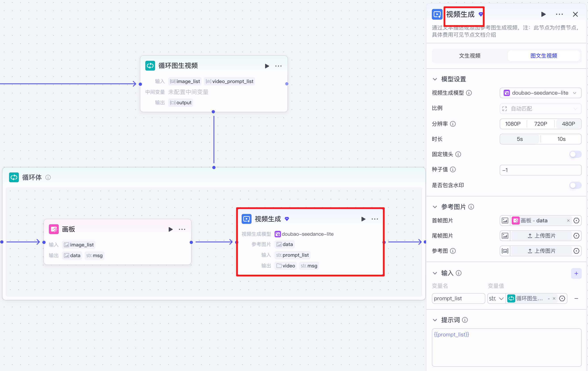The width and height of the screenshot is (588, 371).
Task: Run the 视频生成 panel play button
Action: pos(543,14)
